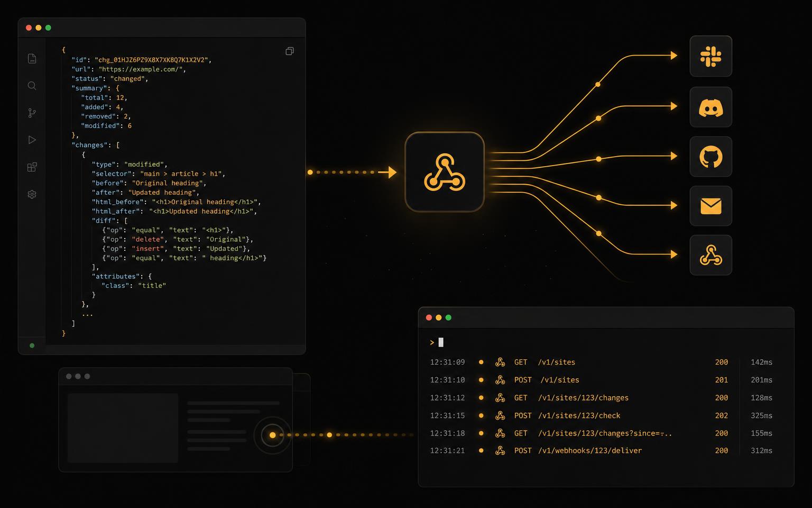Image resolution: width=812 pixels, height=508 pixels.
Task: Select the GitHub integration tile
Action: 711,157
